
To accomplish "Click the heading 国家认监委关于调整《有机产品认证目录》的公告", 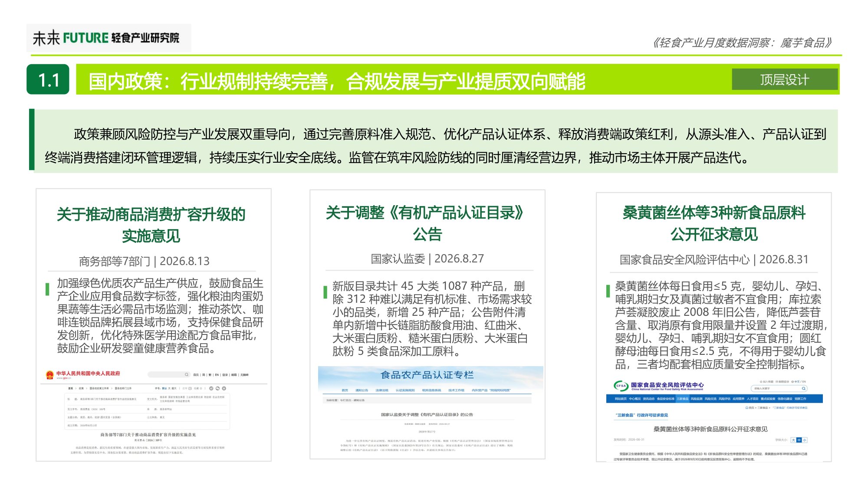I will click(427, 415).
